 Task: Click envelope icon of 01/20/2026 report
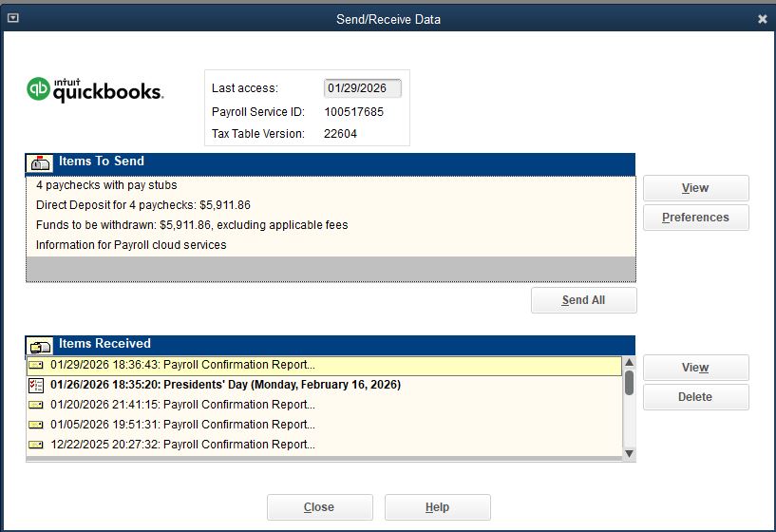36,406
